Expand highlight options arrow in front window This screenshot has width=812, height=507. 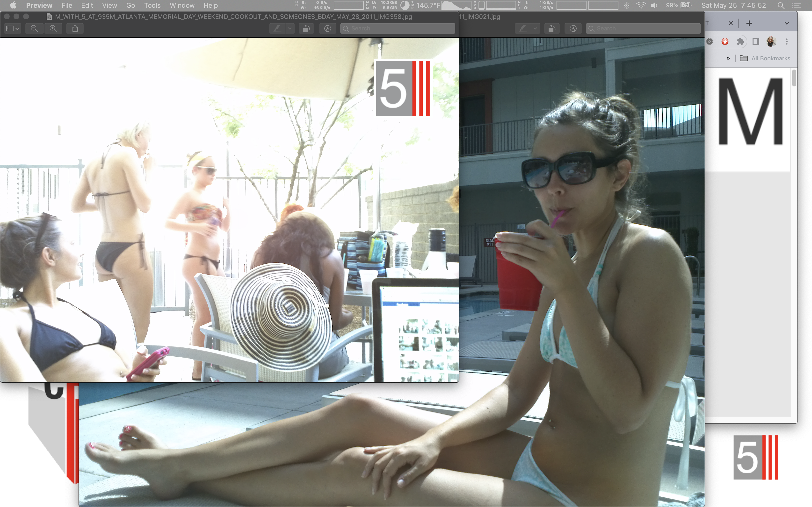coord(290,28)
